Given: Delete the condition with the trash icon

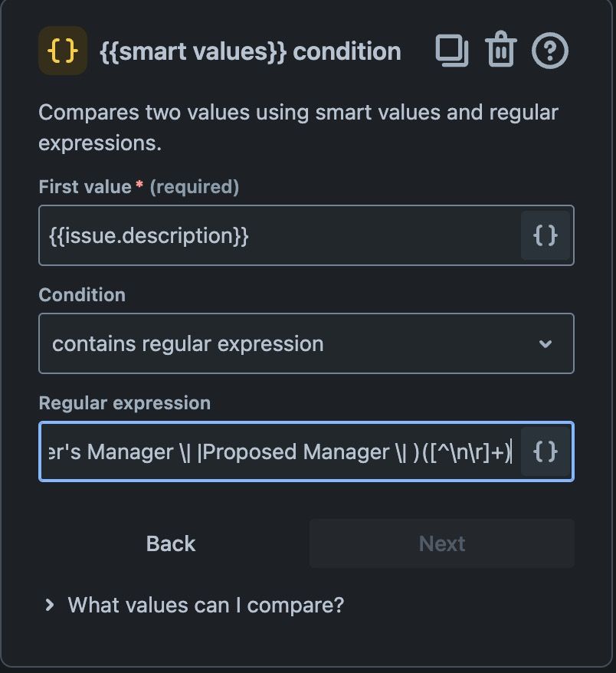Looking at the screenshot, I should point(500,49).
